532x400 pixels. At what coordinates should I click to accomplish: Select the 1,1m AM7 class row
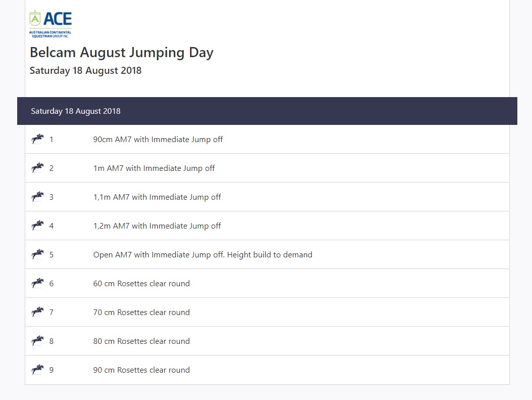point(267,197)
